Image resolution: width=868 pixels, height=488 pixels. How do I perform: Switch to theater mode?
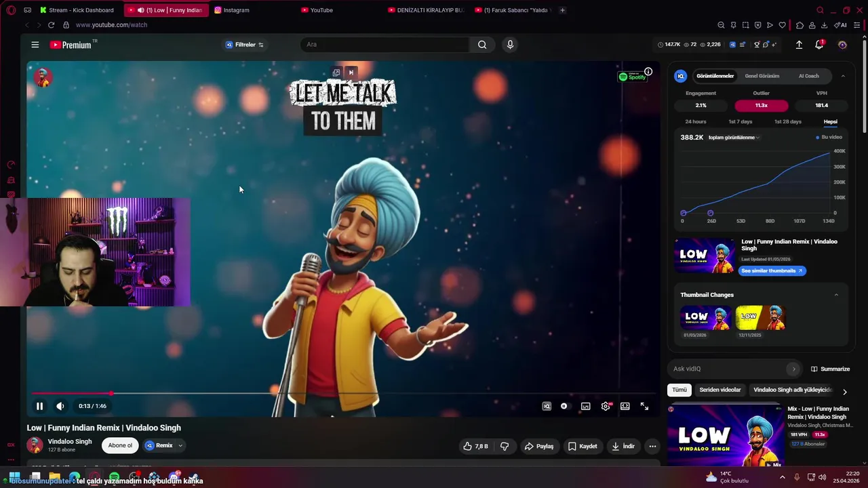pyautogui.click(x=625, y=406)
